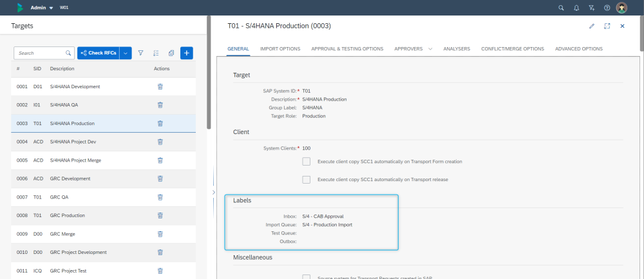The height and width of the screenshot is (279, 644).
Task: Click System Clients value 100
Action: point(307,148)
